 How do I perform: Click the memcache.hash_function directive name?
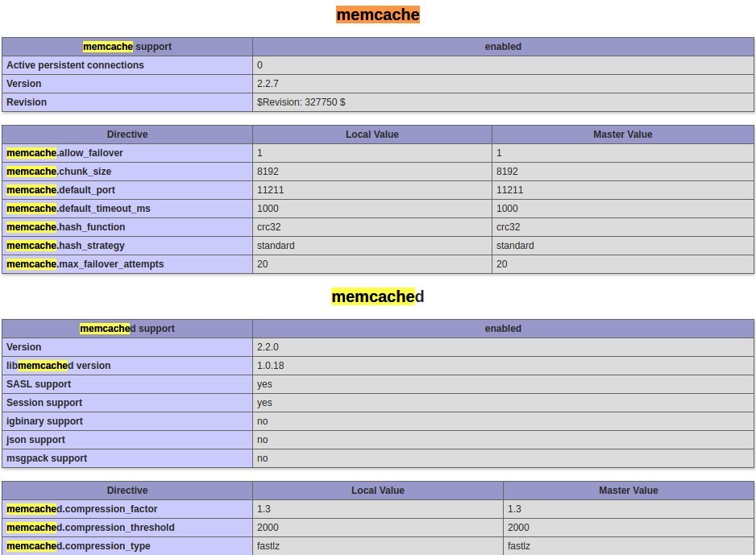click(x=65, y=227)
